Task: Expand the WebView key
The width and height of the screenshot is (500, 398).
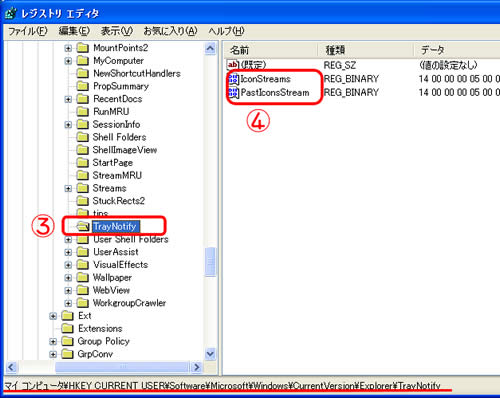Action: point(68,291)
